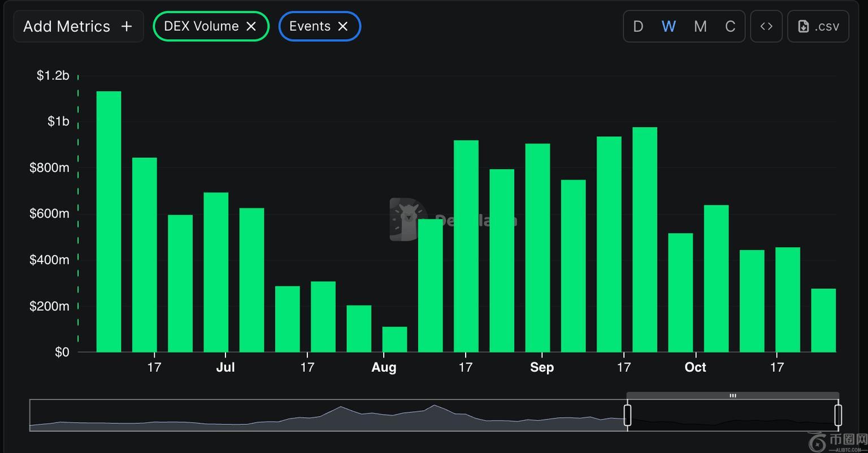The height and width of the screenshot is (453, 868).
Task: Toggle the DEX Volume metric chip
Action: 201,27
